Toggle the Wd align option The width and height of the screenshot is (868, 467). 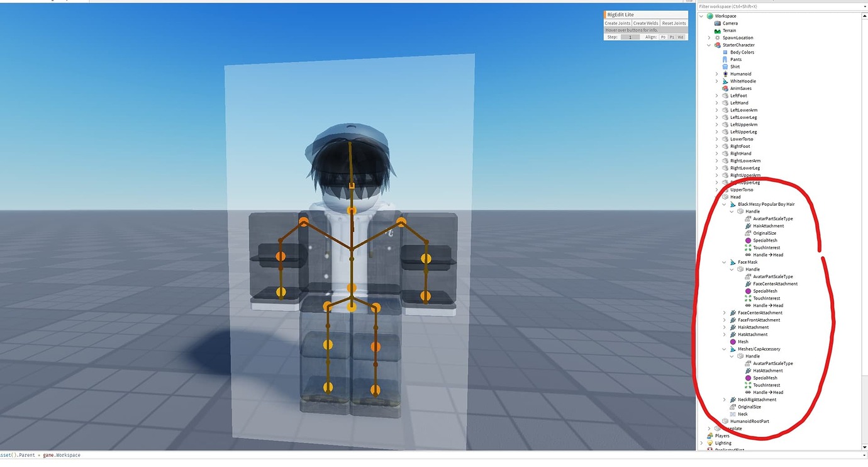coord(681,37)
